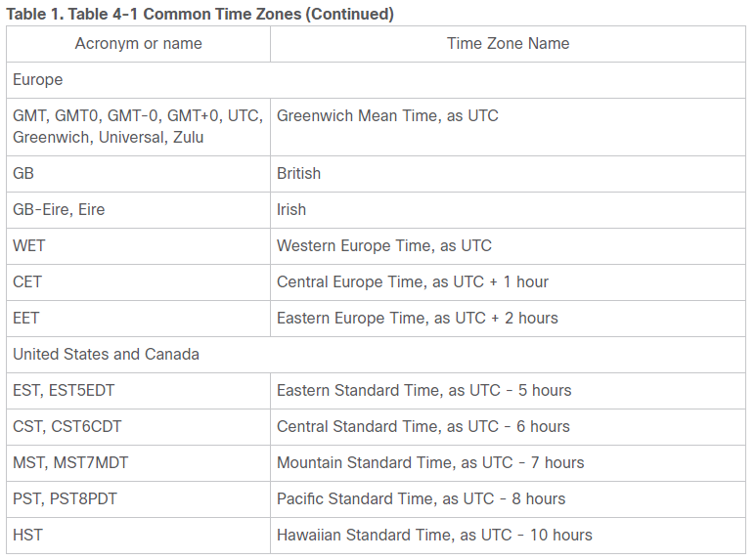Select "Central Standard Time, as UTC - 6 hours"
Image resolution: width=756 pixels, height=560 pixels.
click(422, 426)
